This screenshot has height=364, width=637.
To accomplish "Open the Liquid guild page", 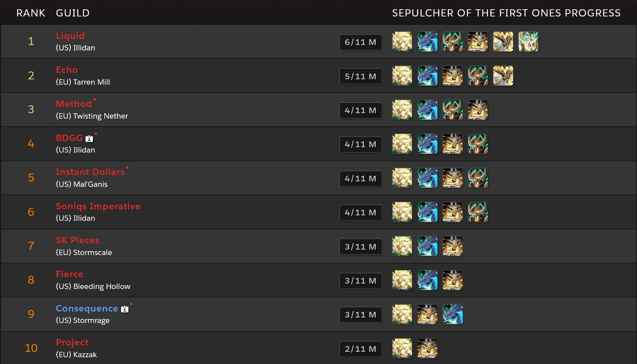I will click(x=70, y=36).
